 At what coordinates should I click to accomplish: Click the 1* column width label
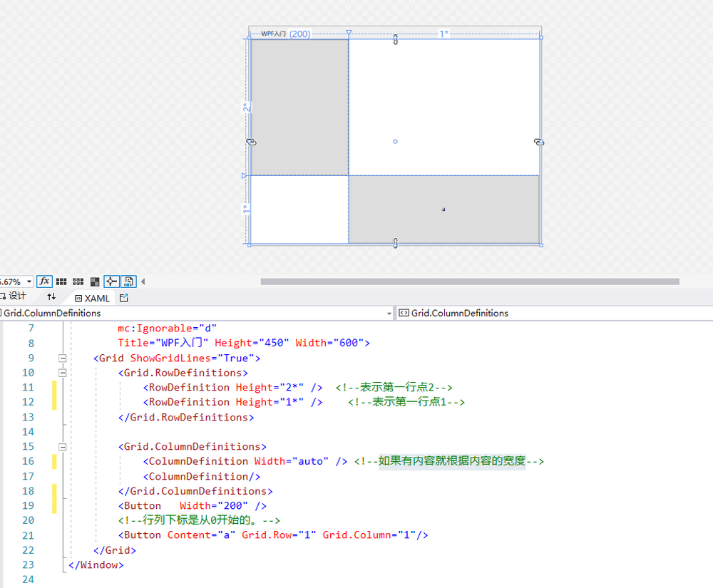tap(443, 33)
